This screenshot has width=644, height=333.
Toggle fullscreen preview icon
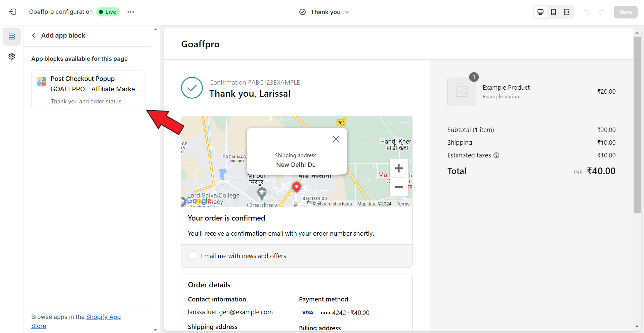[566, 12]
